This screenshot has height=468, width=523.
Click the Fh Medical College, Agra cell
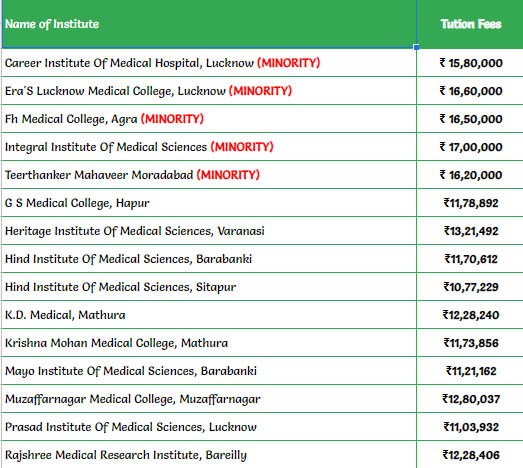pos(209,119)
